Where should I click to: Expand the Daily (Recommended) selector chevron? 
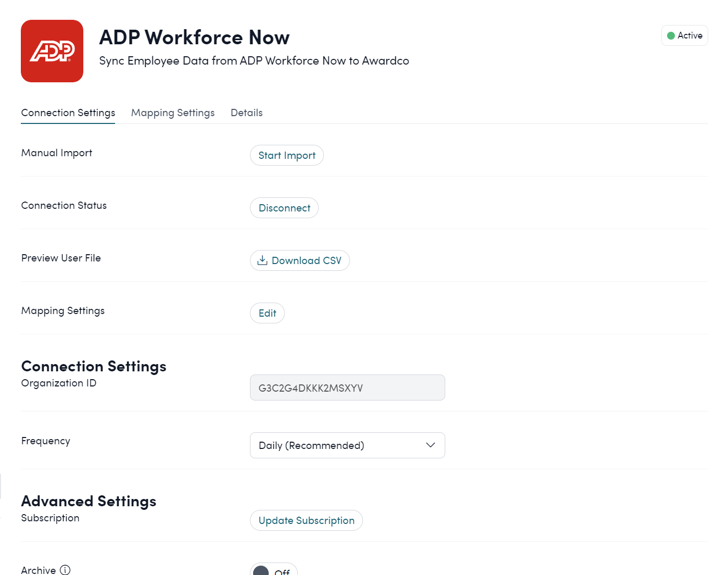point(430,445)
